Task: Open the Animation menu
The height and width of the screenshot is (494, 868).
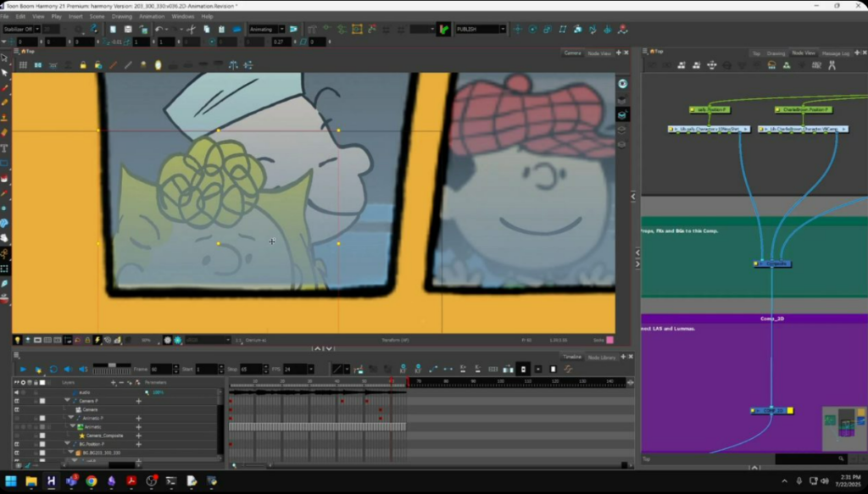Action: [152, 16]
